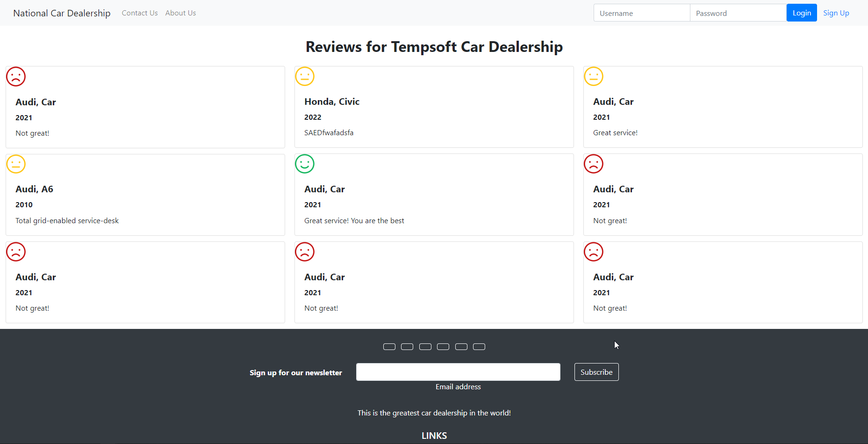868x444 pixels.
Task: Click 'Reviews for Tempsoft Car Dealership' heading
Action: point(434,47)
